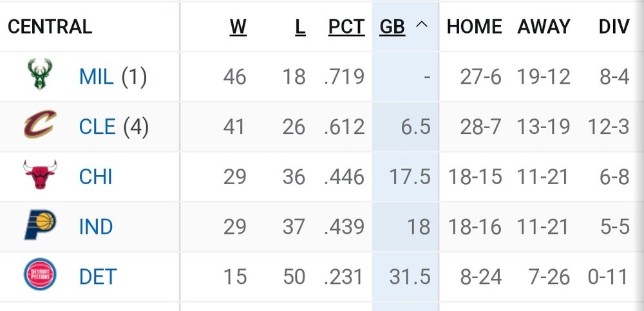The height and width of the screenshot is (311, 644).
Task: Click Milwaukee's 27-6 home record cell
Action: click(480, 77)
